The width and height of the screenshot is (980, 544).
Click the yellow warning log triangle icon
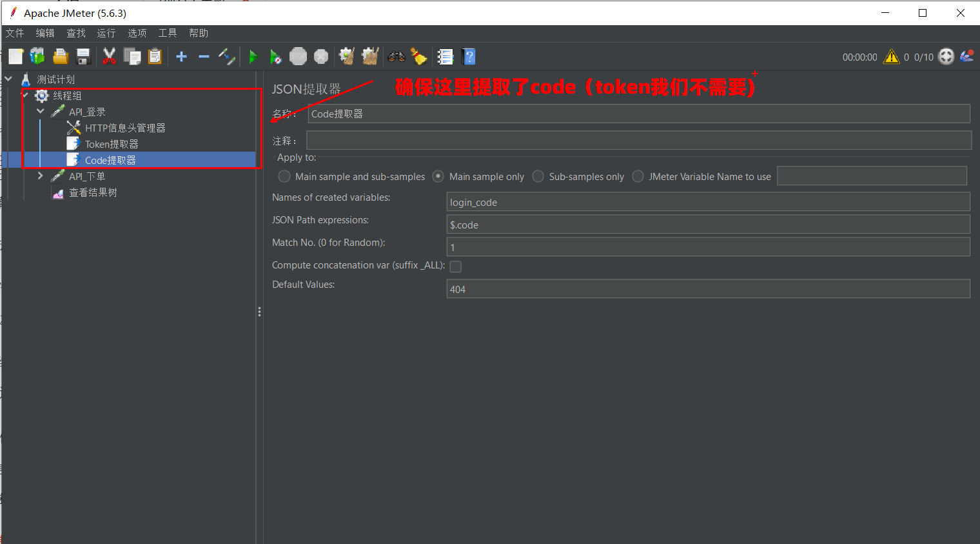[x=891, y=57]
